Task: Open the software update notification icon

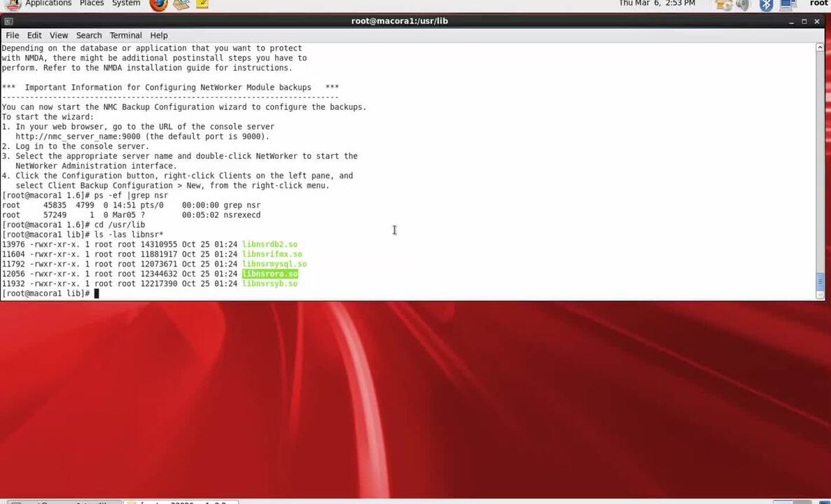Action: pos(723,5)
